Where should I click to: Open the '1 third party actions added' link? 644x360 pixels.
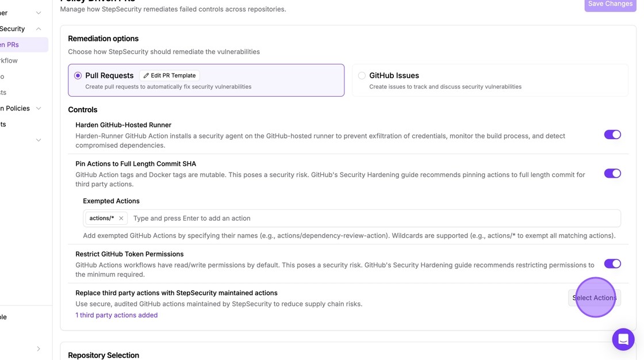[116, 315]
